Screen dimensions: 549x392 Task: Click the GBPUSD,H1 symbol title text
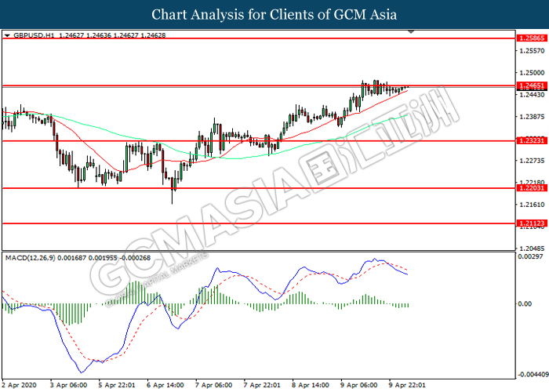[x=34, y=35]
